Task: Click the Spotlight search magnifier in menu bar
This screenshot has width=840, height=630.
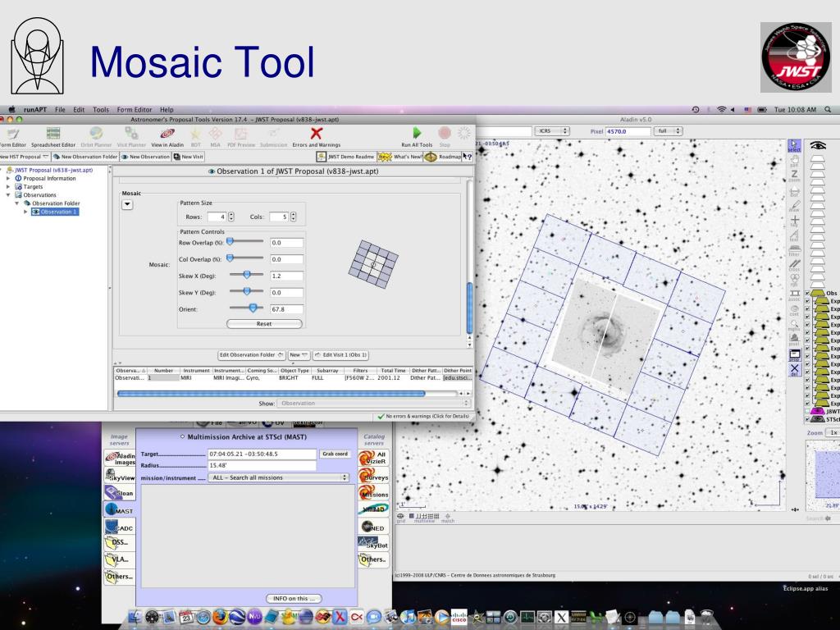Action: (828, 109)
